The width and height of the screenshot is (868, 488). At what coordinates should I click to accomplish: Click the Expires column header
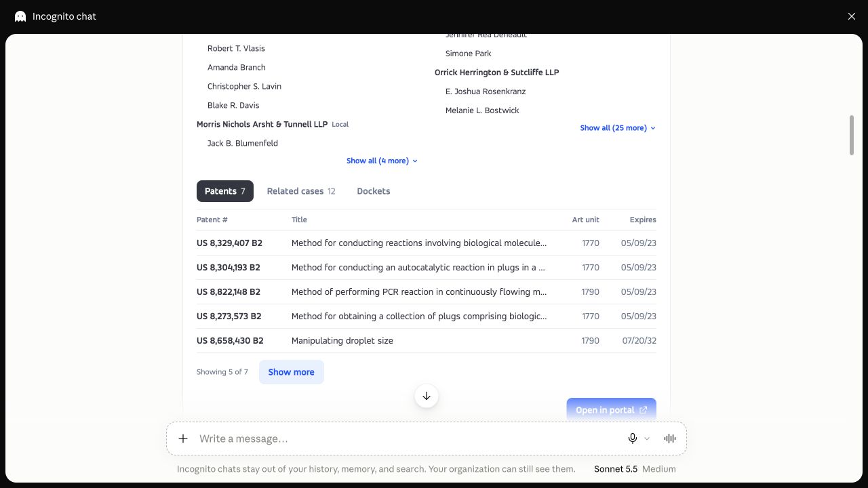[643, 220]
